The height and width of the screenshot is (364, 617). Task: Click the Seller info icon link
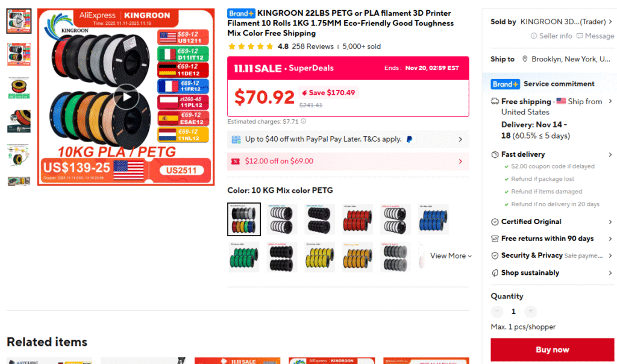(x=534, y=36)
